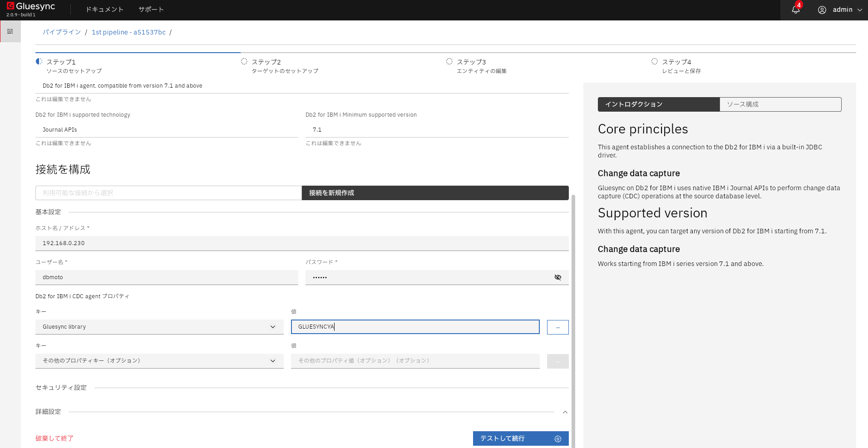Click the value field containing GLUESYNCYA

coord(415,327)
